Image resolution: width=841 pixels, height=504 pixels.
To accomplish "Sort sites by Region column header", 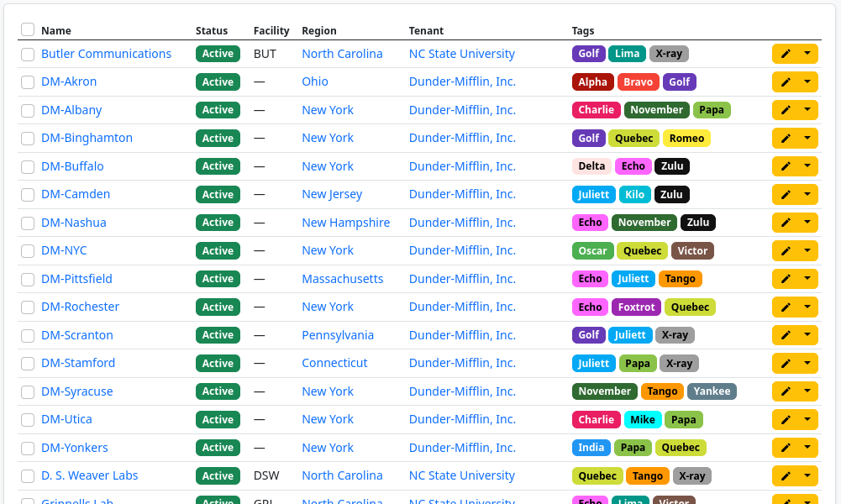I will pyautogui.click(x=319, y=30).
